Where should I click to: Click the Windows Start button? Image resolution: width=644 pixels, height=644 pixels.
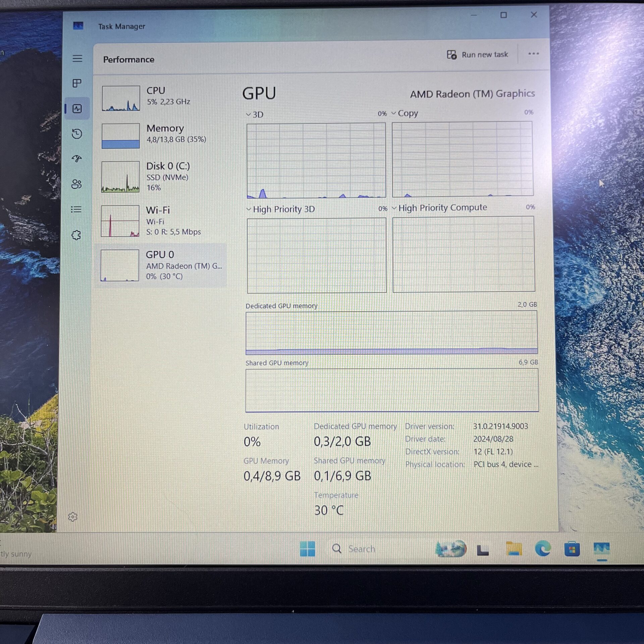(x=307, y=549)
